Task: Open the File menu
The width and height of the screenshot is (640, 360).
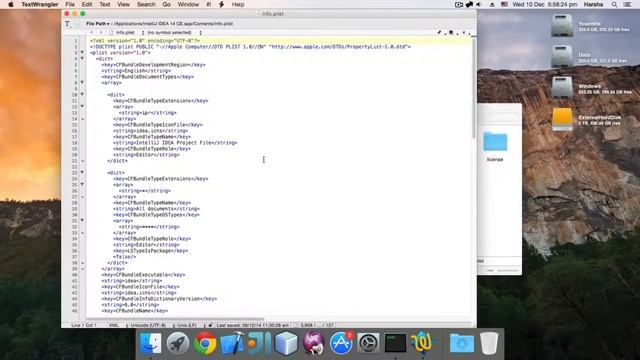Action: [x=70, y=4]
